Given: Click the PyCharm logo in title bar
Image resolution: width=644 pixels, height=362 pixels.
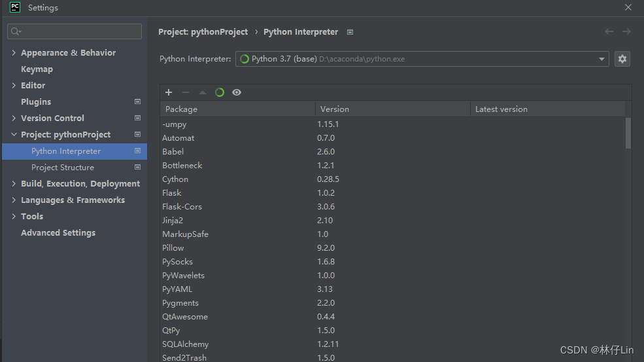Looking at the screenshot, I should 15,7.
